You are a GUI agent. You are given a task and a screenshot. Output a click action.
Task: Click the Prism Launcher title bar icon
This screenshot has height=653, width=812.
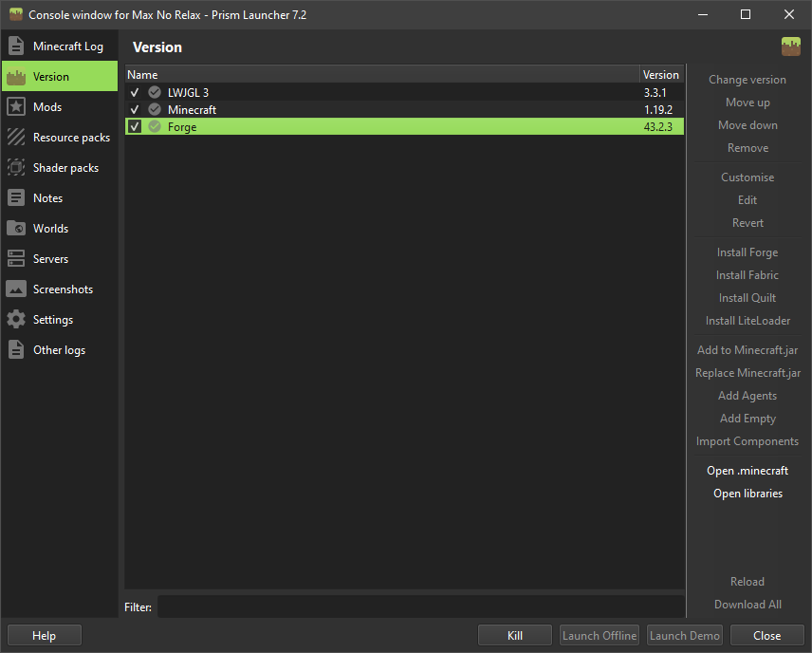tap(16, 14)
